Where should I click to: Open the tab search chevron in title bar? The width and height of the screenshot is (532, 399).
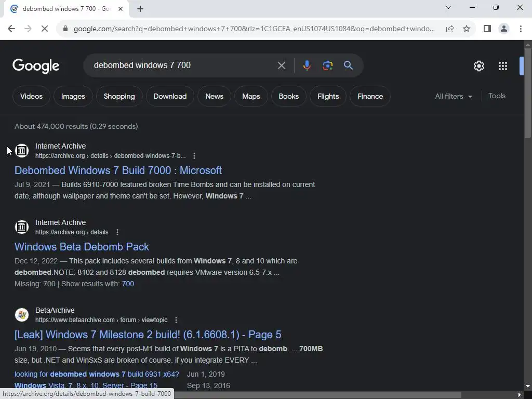pyautogui.click(x=448, y=7)
